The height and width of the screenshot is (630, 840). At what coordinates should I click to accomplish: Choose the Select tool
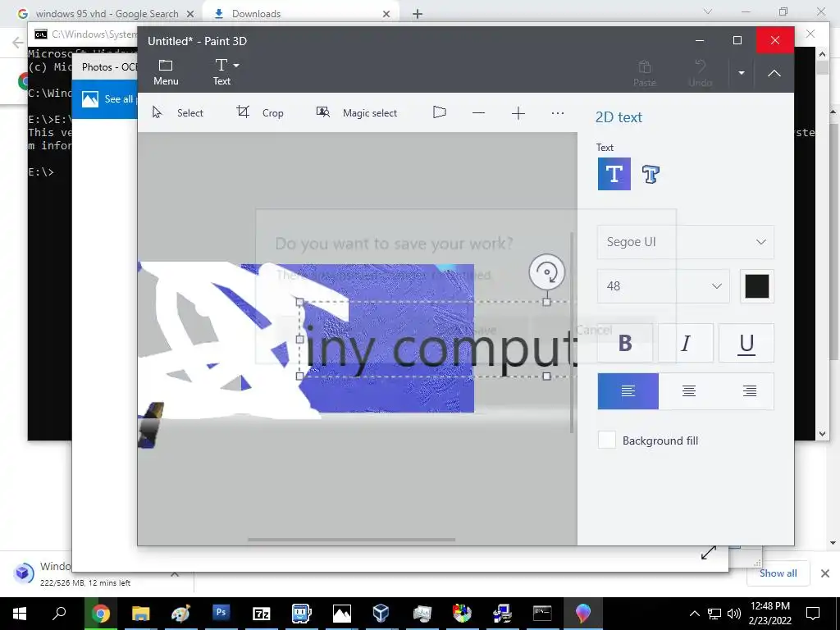[178, 112]
